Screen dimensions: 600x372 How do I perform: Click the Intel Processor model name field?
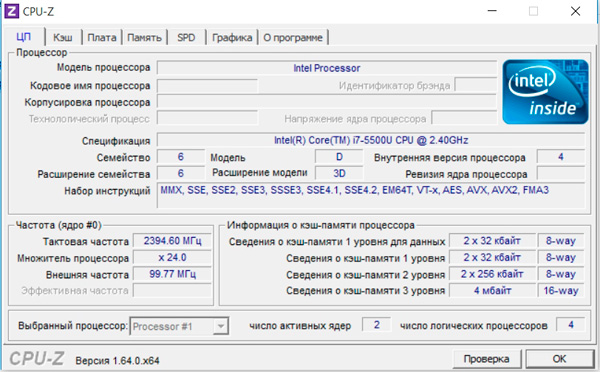click(327, 68)
